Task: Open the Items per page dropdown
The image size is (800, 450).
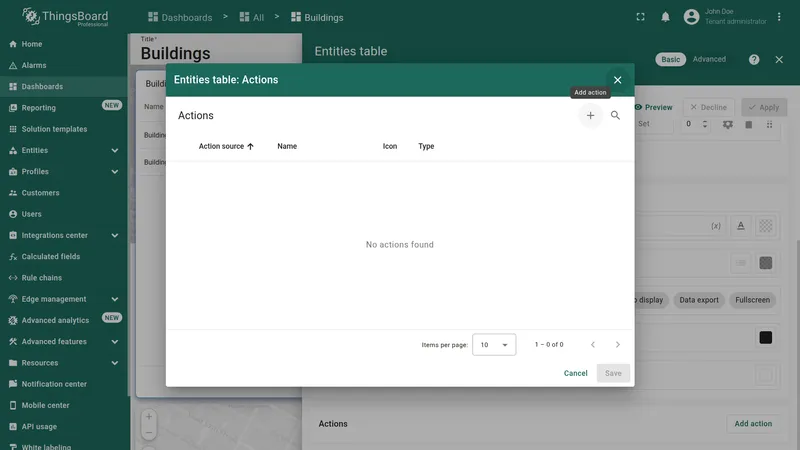Action: tap(494, 345)
